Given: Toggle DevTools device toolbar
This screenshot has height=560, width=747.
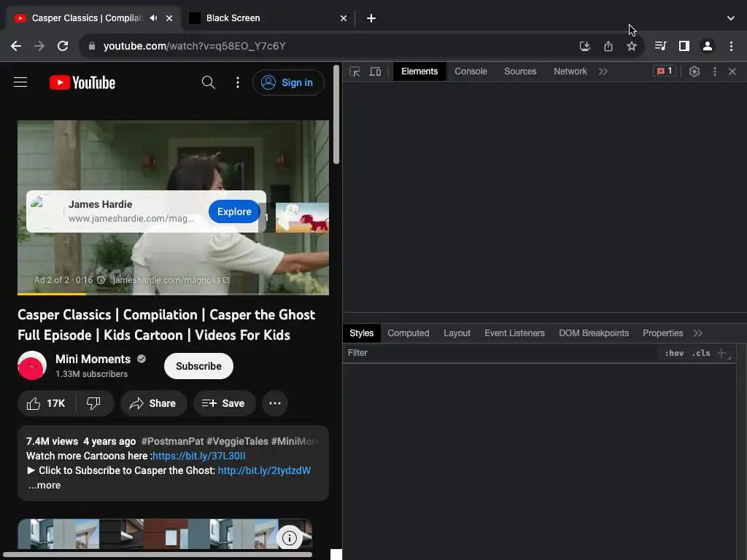Looking at the screenshot, I should click(x=376, y=71).
